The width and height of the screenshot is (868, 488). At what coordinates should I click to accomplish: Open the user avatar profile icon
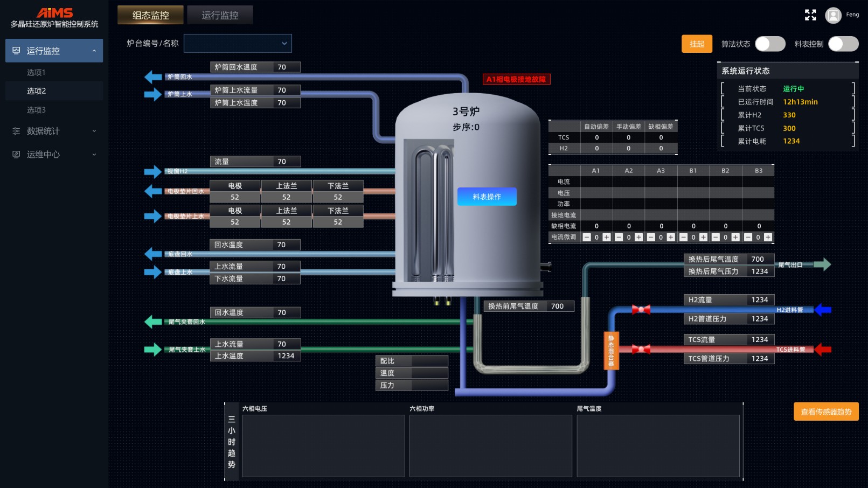click(x=833, y=15)
